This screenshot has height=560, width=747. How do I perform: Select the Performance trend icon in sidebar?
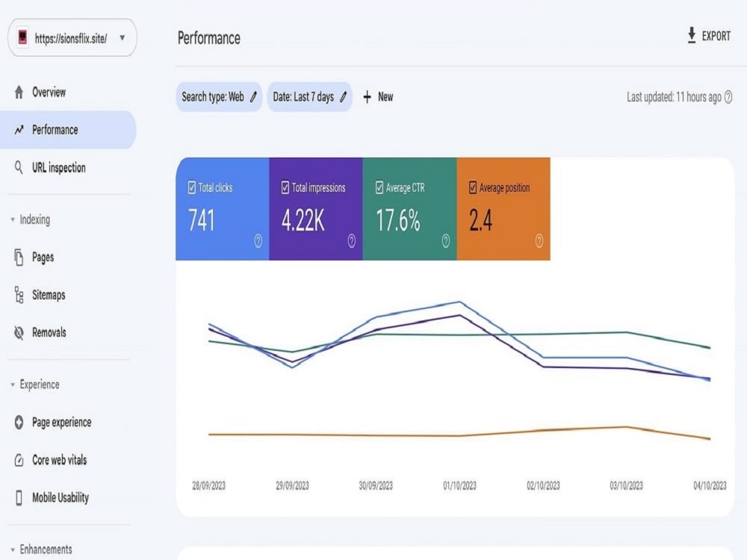tap(19, 129)
